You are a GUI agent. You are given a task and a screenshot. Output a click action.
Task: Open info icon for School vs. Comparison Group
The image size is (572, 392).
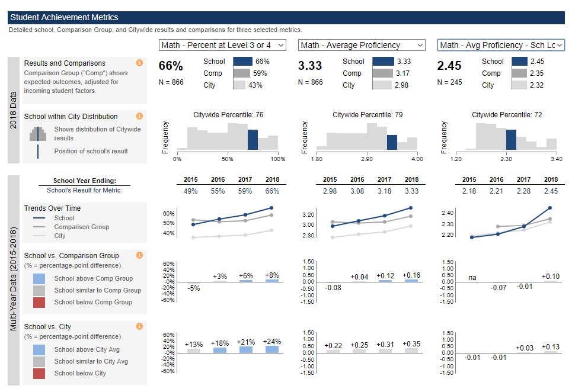[x=139, y=255]
